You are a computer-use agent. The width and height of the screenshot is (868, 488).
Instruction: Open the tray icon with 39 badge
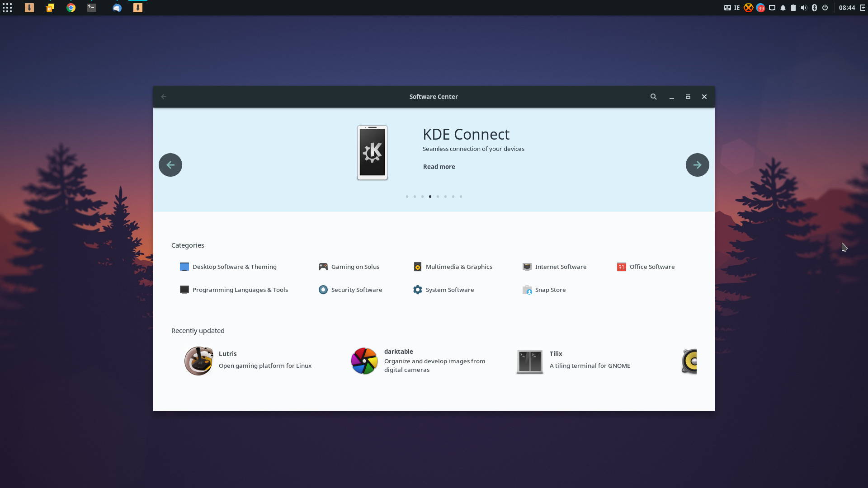click(x=760, y=8)
